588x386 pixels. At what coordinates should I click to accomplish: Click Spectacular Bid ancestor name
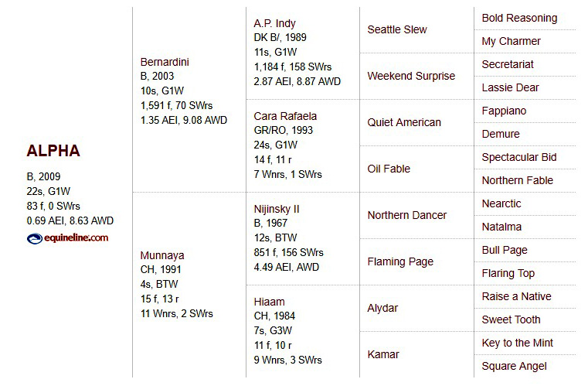[x=519, y=157]
